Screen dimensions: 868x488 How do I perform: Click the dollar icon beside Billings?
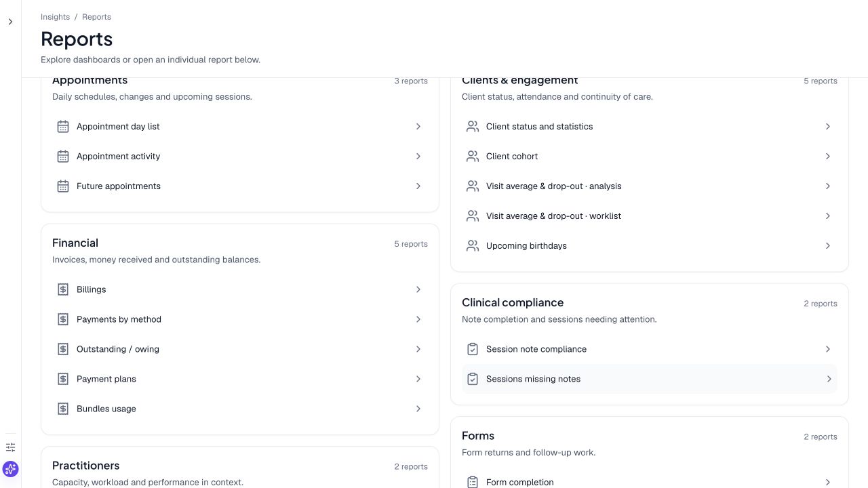(63, 289)
